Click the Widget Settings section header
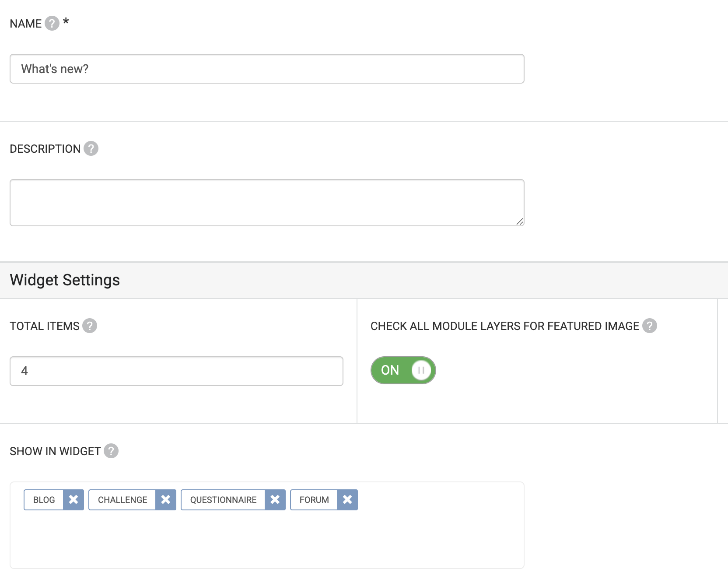 65,280
